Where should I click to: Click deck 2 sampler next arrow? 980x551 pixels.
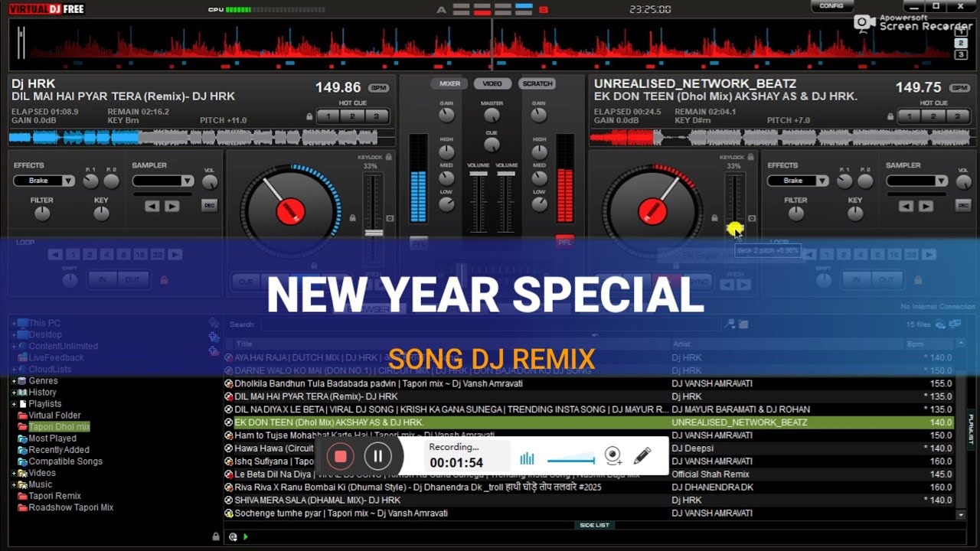pyautogui.click(x=926, y=206)
